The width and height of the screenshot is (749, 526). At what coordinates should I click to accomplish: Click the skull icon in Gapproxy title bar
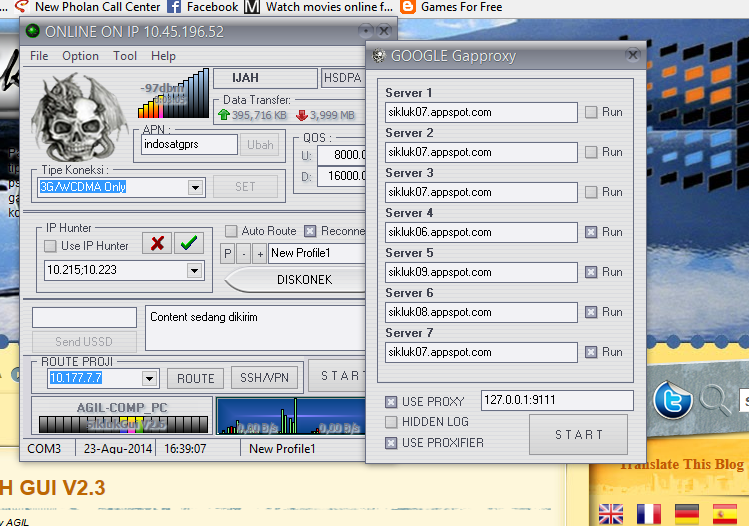[379, 56]
